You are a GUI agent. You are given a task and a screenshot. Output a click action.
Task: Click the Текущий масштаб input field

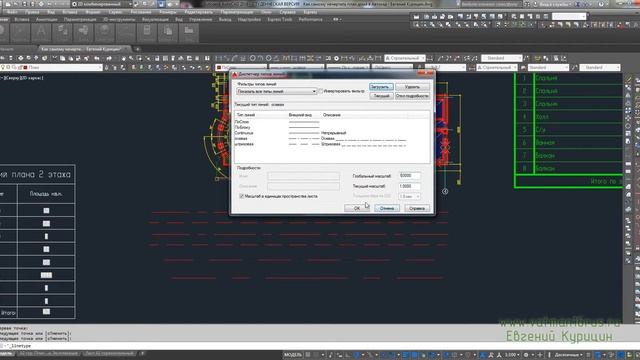[x=409, y=186]
